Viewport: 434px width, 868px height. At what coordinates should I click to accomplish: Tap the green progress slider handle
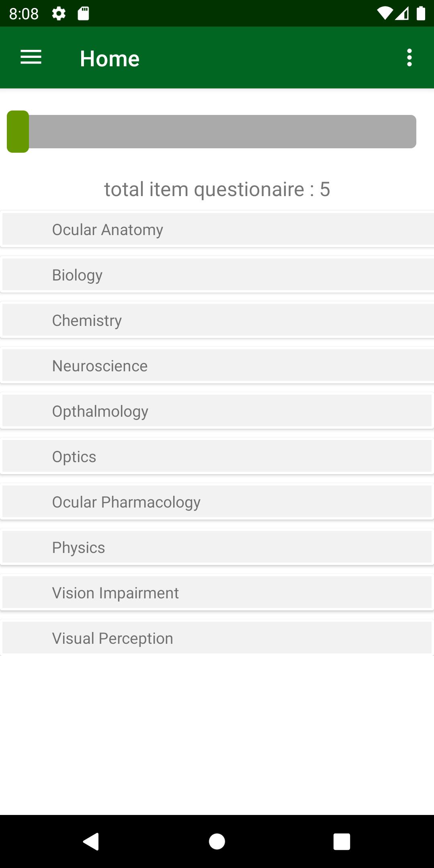(18, 131)
